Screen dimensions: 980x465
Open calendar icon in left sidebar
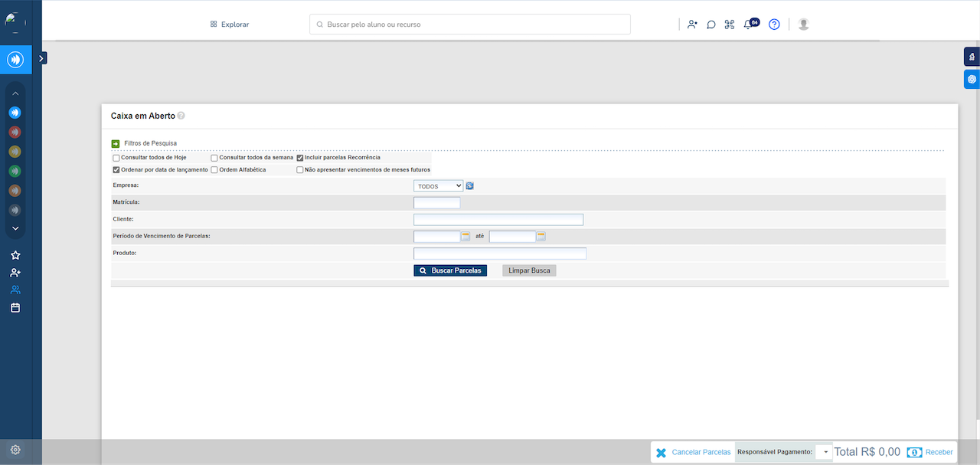pos(15,307)
